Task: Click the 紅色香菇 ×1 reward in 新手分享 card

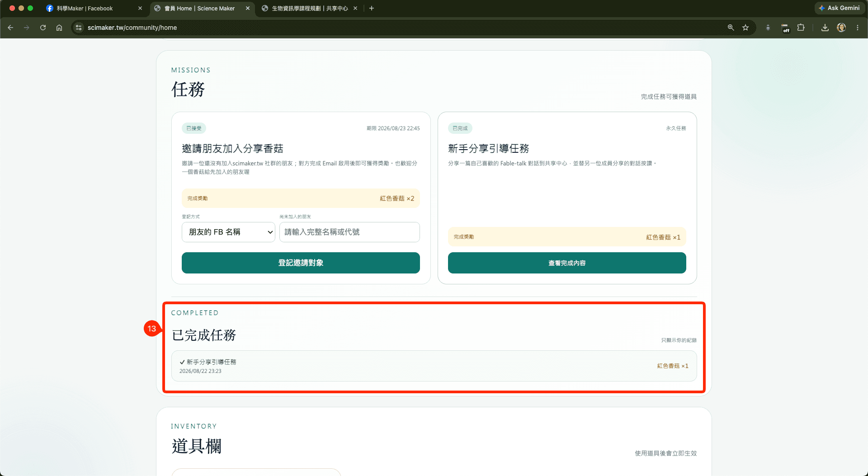Action: coord(663,237)
